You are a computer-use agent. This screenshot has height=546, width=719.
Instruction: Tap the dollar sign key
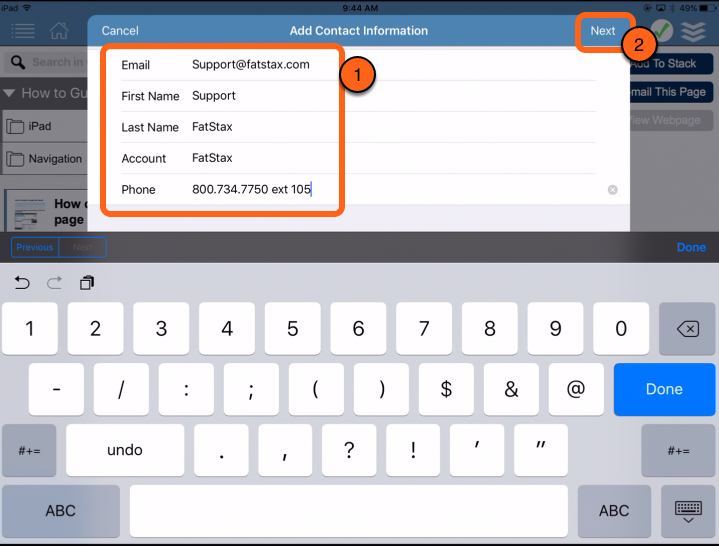[x=446, y=389]
